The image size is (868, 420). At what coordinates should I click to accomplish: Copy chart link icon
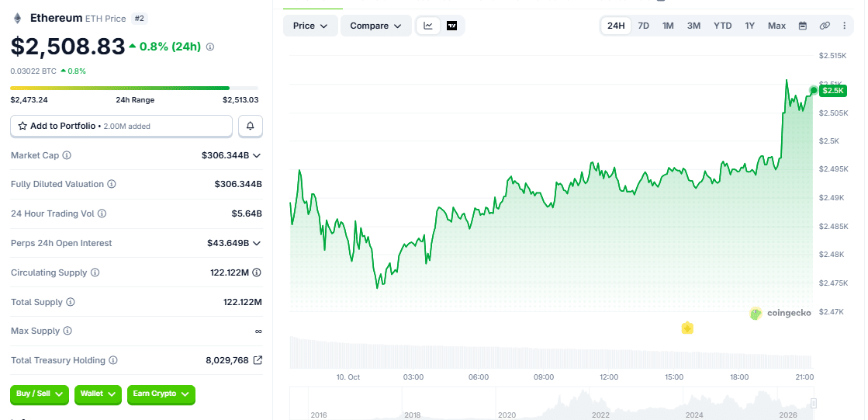(825, 26)
